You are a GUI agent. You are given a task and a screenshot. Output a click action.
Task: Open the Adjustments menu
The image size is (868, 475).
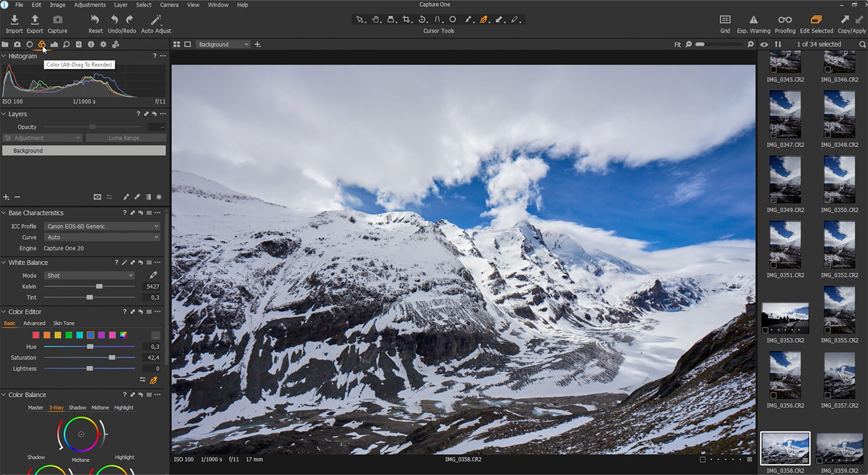tap(90, 5)
